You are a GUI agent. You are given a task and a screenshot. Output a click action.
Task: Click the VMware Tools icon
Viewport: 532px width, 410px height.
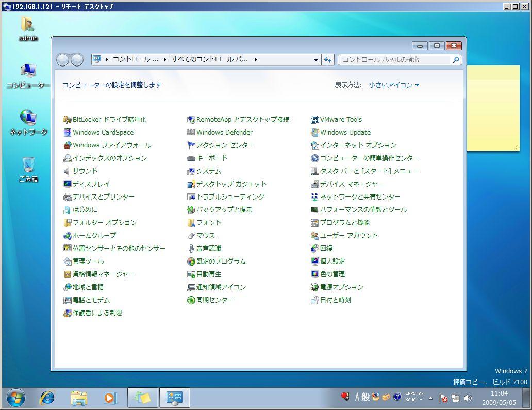[x=315, y=120]
